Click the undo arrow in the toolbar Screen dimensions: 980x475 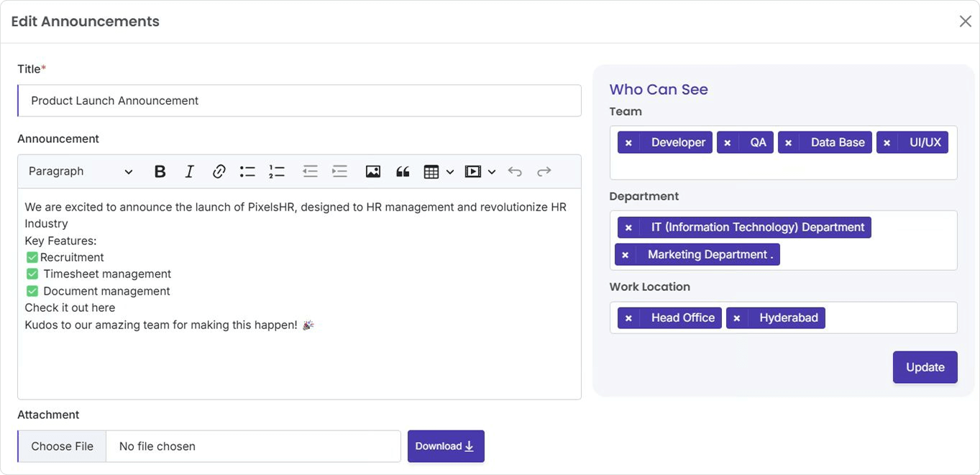tap(515, 172)
